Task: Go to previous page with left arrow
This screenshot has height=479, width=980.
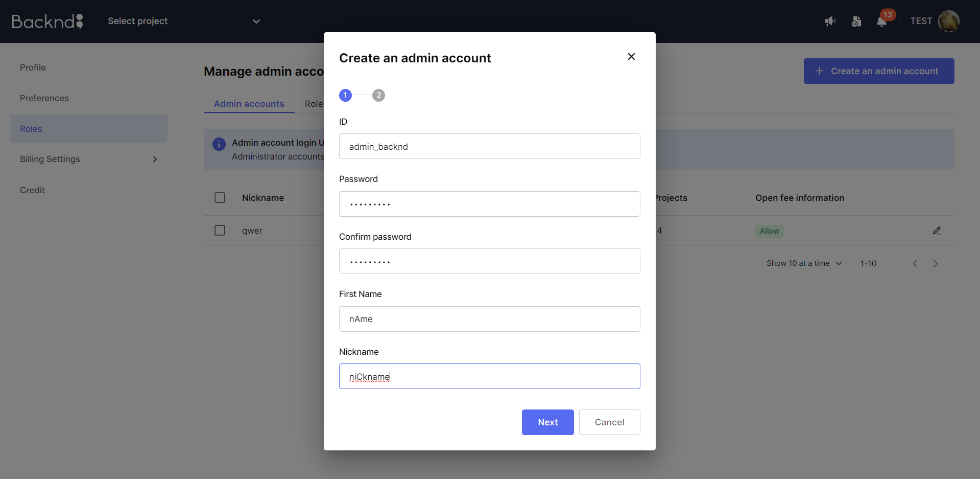Action: tap(915, 264)
